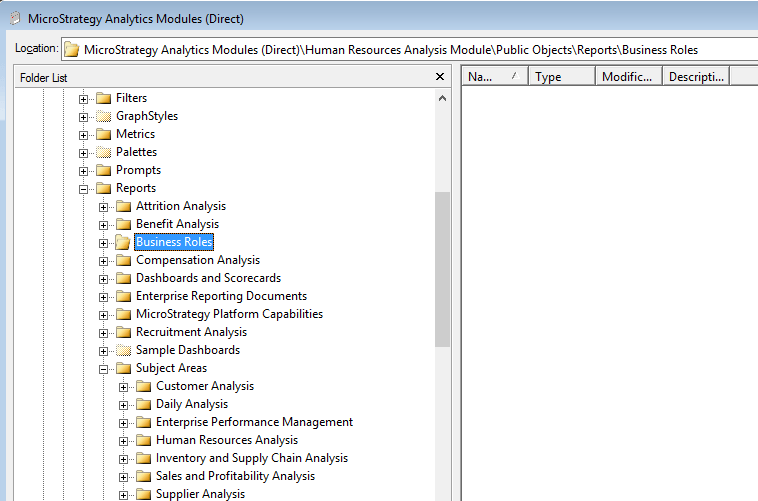
Task: Collapse the Reports folder node
Action: (x=84, y=188)
